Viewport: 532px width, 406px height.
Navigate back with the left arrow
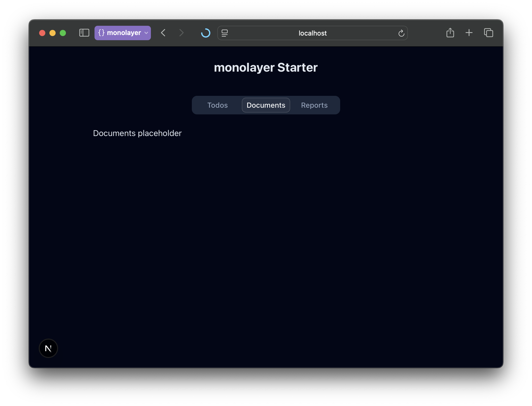pyautogui.click(x=163, y=33)
